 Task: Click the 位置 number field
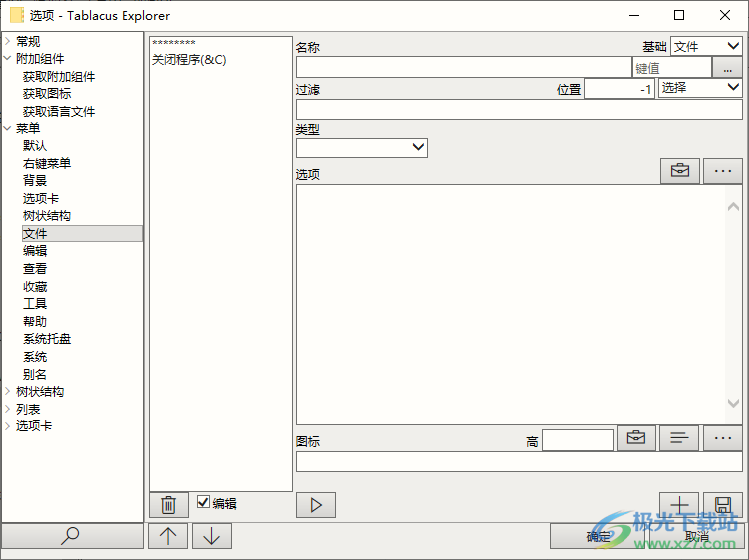coord(620,89)
